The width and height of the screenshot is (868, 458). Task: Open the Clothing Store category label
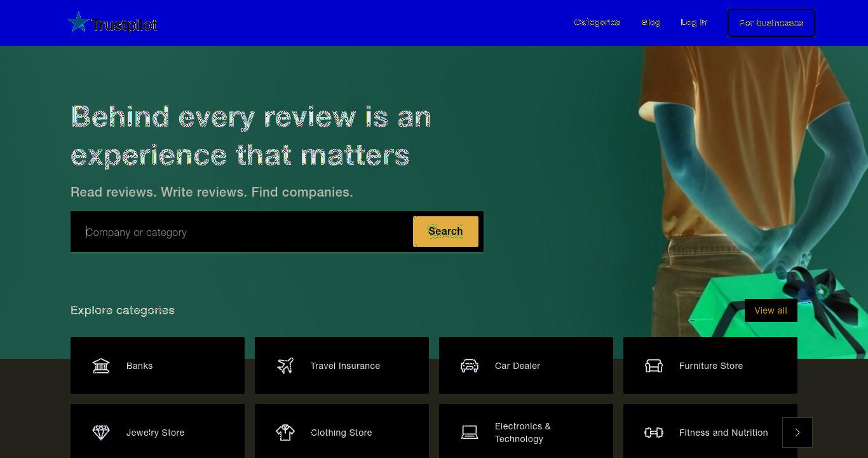click(x=341, y=433)
